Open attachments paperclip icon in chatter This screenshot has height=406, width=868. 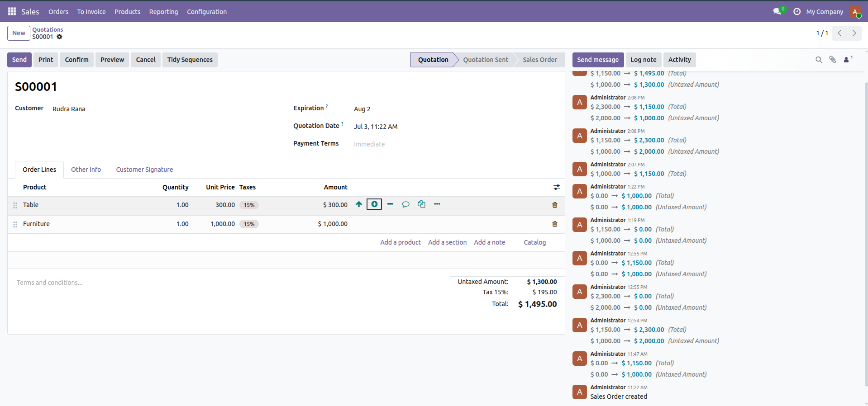click(833, 60)
